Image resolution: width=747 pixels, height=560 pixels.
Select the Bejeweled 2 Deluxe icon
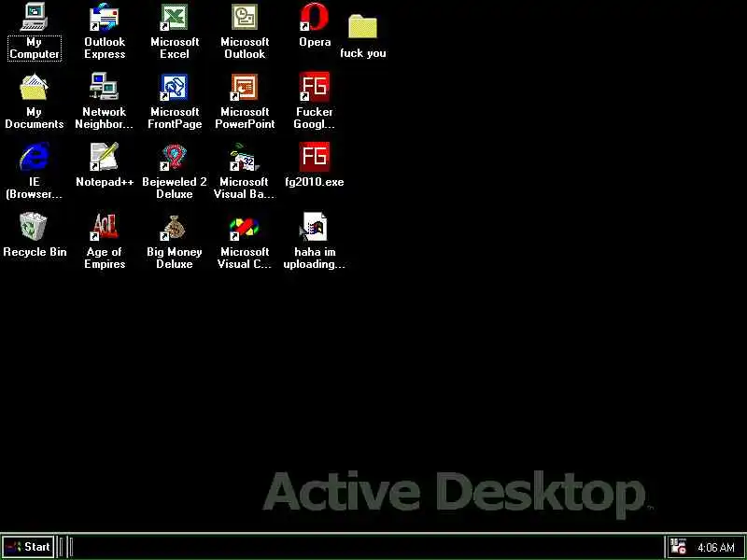coord(175,157)
